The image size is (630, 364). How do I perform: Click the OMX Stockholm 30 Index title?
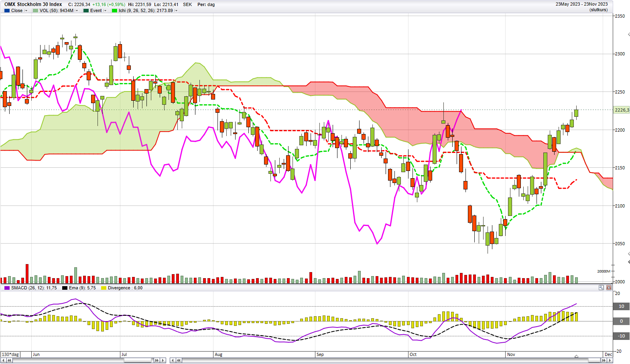(33, 4)
